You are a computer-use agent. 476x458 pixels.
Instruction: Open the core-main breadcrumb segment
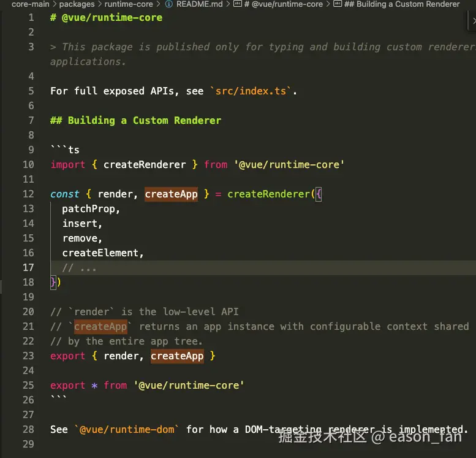point(31,4)
